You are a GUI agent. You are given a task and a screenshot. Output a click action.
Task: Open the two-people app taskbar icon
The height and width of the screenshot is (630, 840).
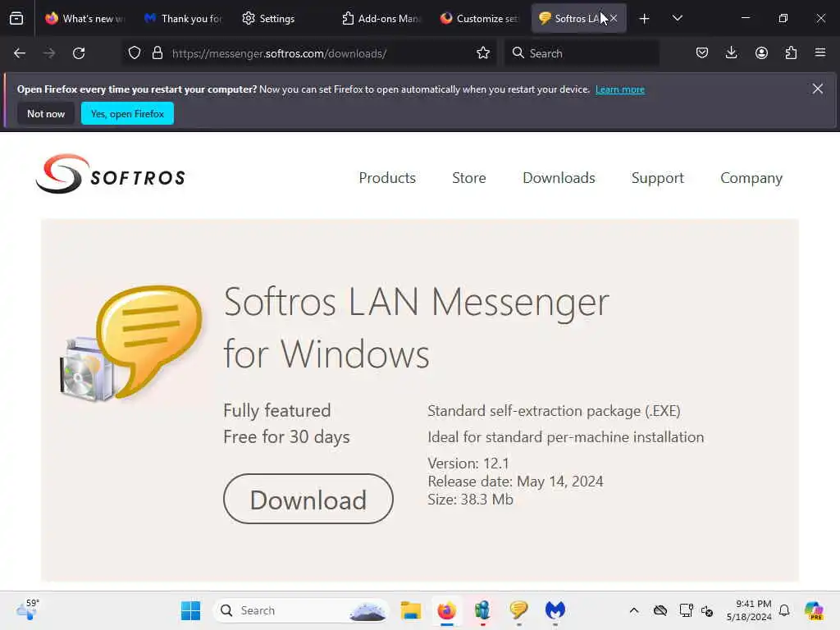[482, 610]
